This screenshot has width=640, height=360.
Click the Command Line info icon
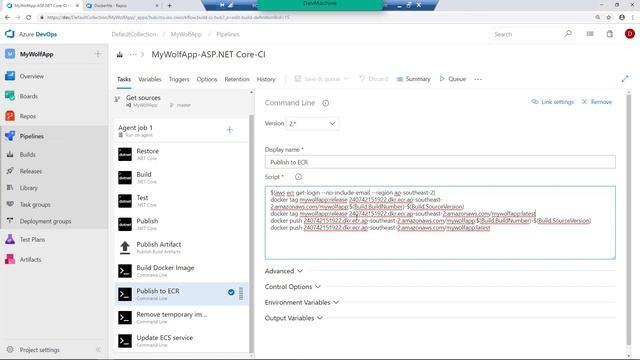[x=325, y=103]
